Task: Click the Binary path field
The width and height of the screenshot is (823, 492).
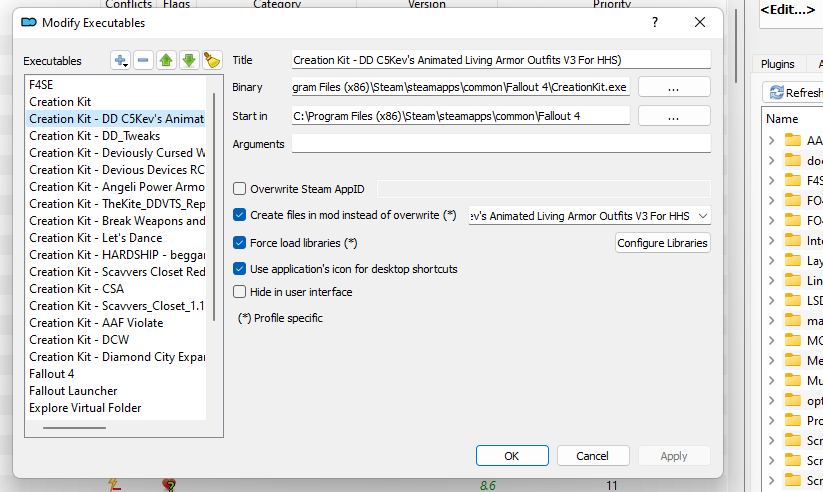Action: 460,87
